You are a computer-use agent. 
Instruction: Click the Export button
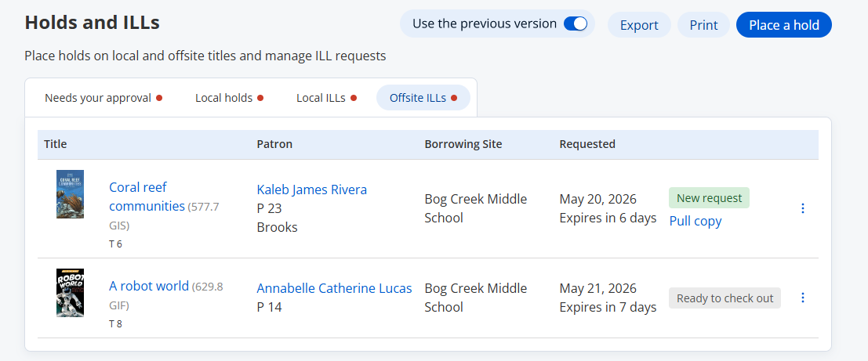(639, 25)
